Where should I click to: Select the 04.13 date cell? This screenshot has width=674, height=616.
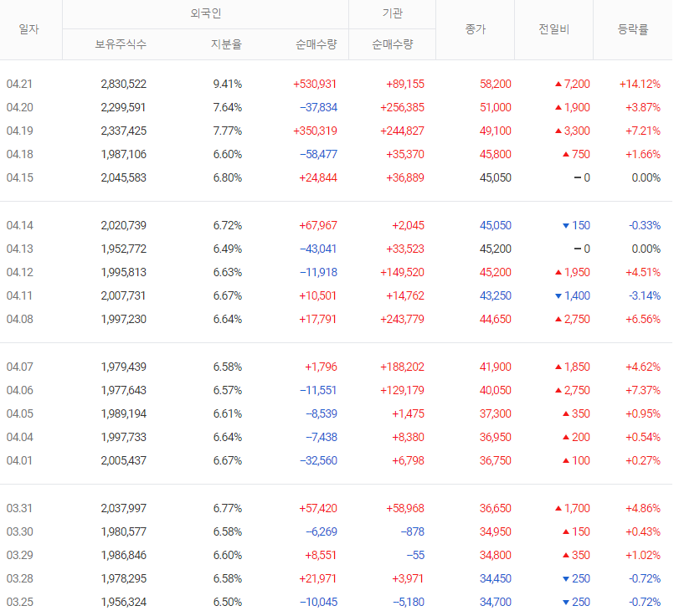point(19,249)
